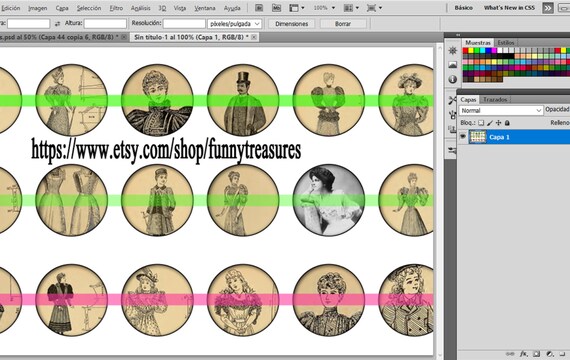Open the Filtro menu
The image size is (570, 360).
(116, 8)
